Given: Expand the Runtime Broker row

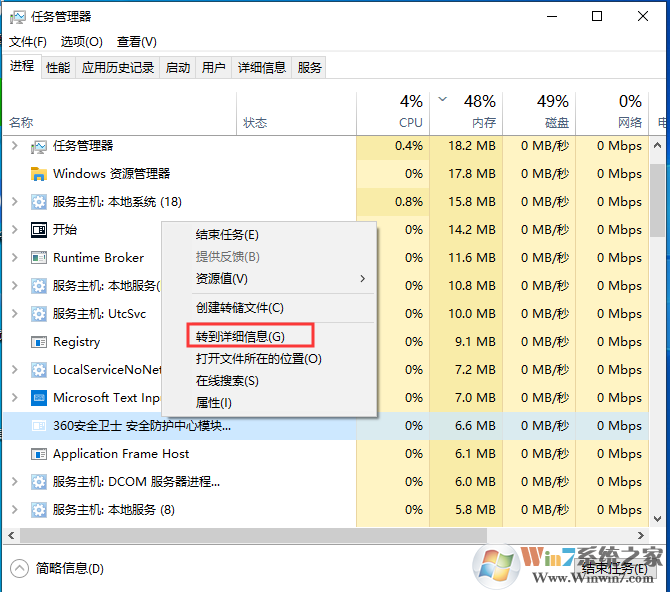Looking at the screenshot, I should (x=15, y=258).
